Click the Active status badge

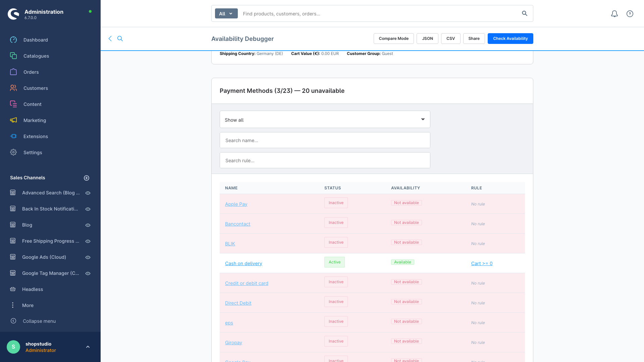click(334, 262)
